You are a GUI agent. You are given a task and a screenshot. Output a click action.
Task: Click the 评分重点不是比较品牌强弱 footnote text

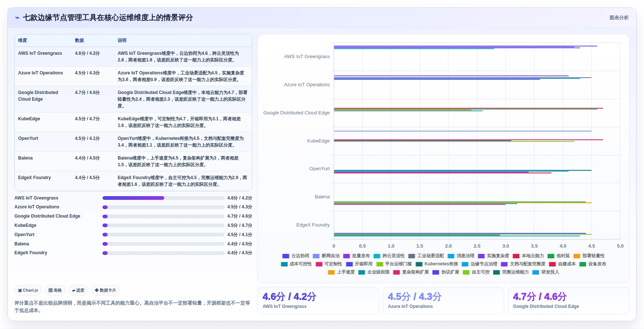132,307
